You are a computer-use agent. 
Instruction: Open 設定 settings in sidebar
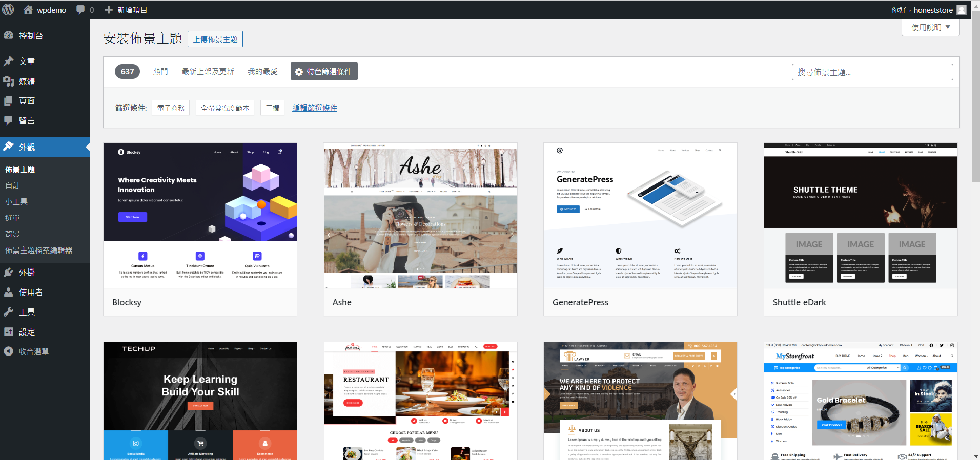click(x=27, y=332)
